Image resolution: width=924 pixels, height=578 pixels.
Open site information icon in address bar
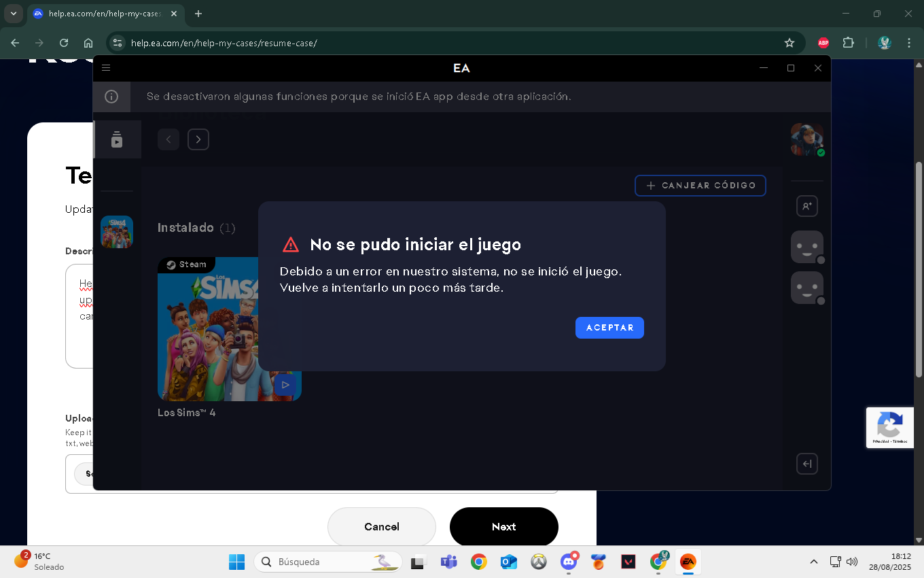click(117, 43)
